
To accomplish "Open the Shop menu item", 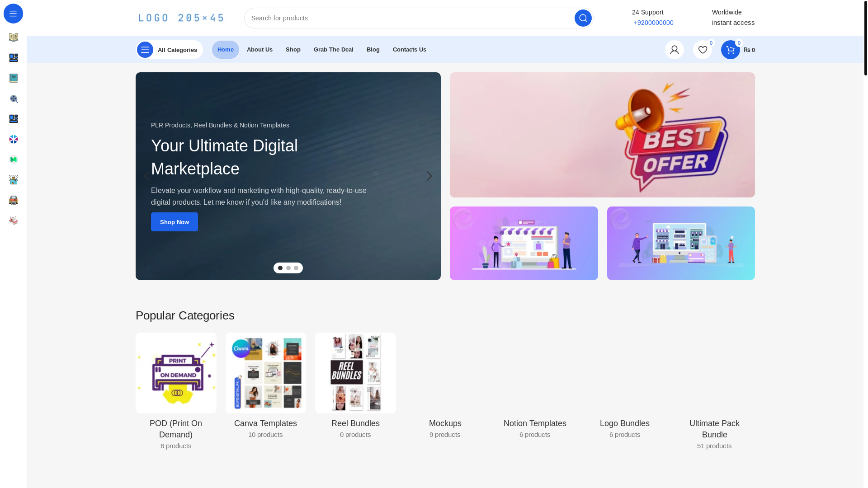I will click(x=293, y=50).
